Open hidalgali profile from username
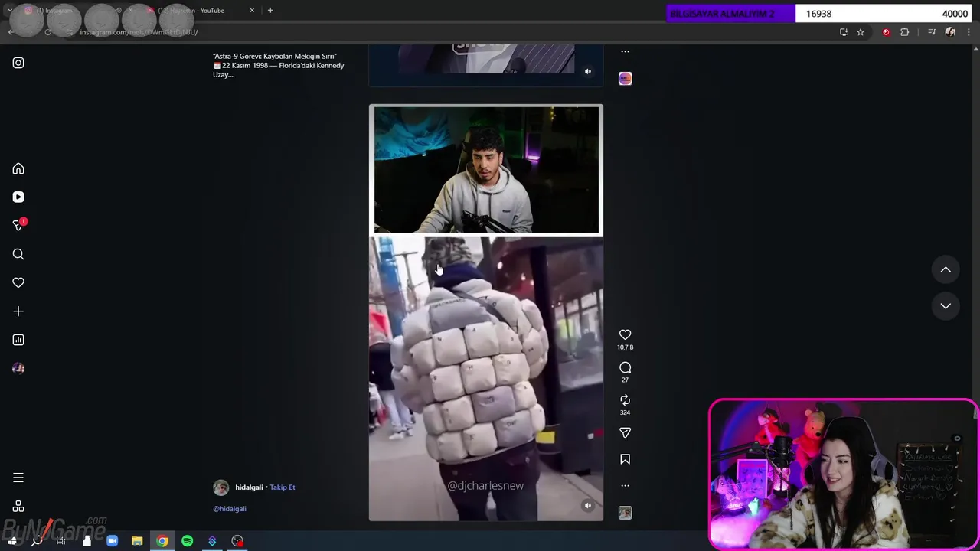Screen dimensions: 980x551 (x=249, y=487)
